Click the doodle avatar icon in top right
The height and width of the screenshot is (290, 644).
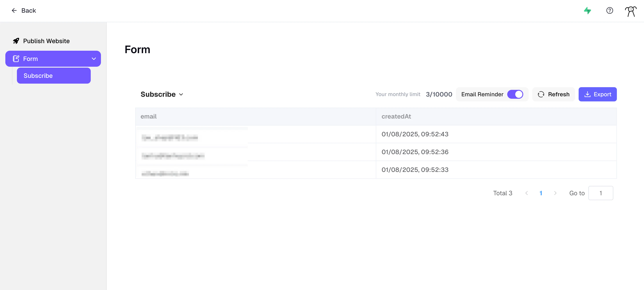pyautogui.click(x=630, y=11)
